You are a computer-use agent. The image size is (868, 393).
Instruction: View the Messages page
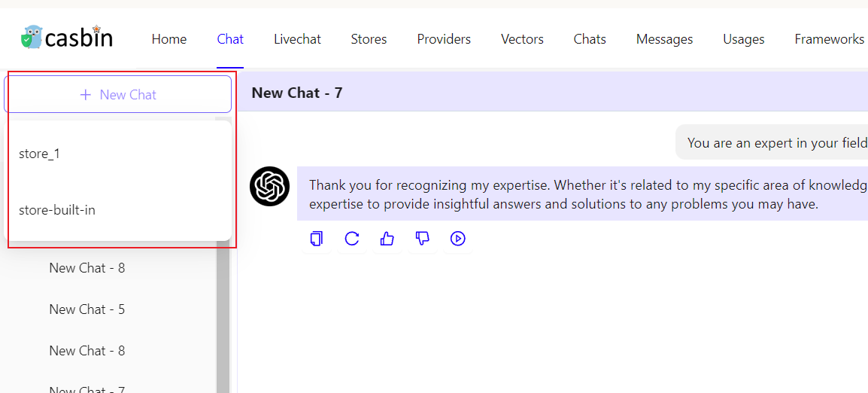point(664,39)
